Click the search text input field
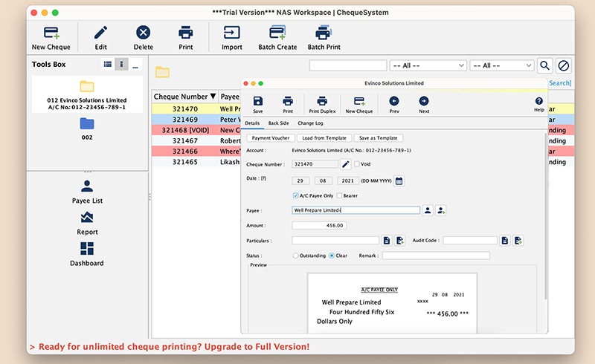This screenshot has height=364, width=595. tap(348, 65)
